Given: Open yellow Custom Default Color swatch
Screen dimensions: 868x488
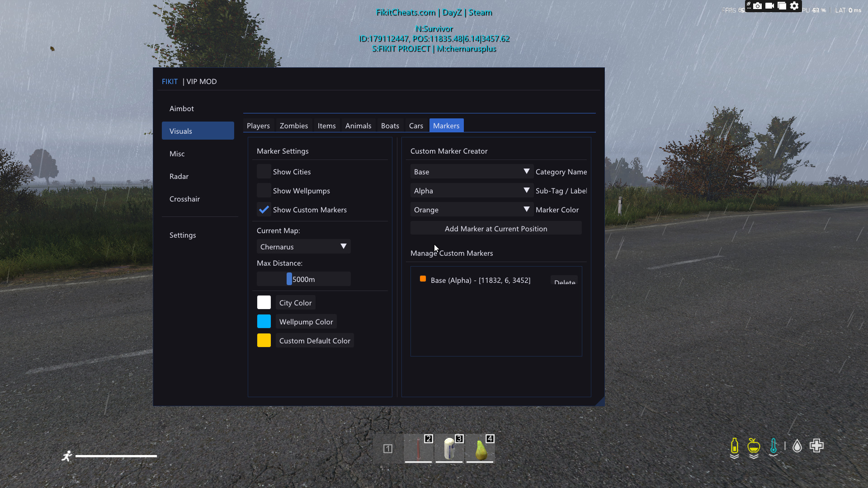Looking at the screenshot, I should 264,340.
